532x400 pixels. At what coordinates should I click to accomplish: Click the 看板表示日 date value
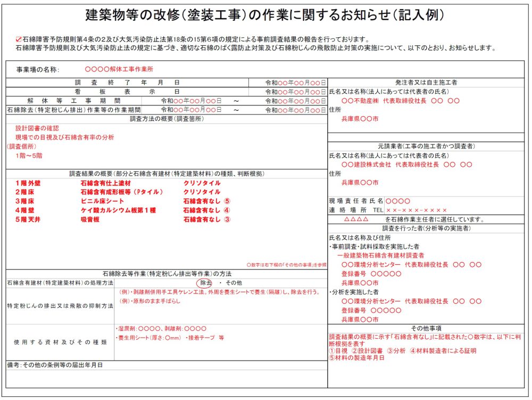click(x=295, y=92)
